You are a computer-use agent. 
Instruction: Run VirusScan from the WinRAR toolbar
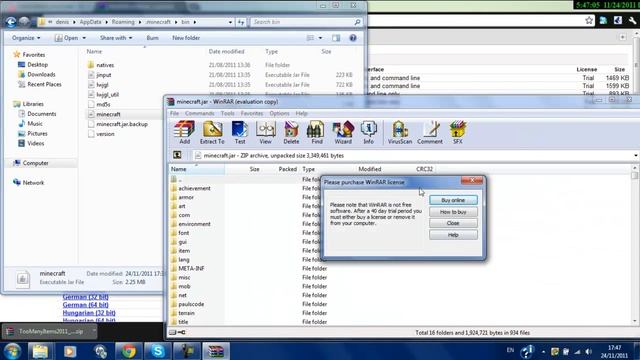click(400, 133)
